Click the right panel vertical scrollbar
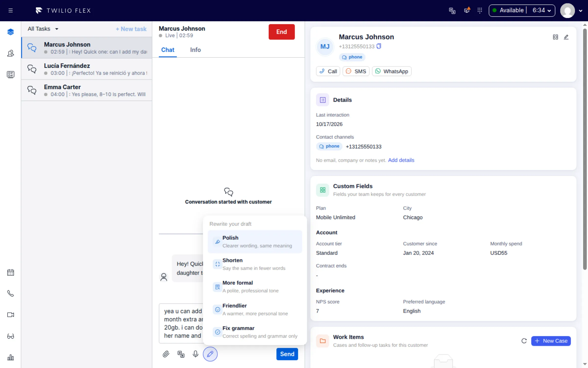The image size is (588, 368). click(x=585, y=150)
